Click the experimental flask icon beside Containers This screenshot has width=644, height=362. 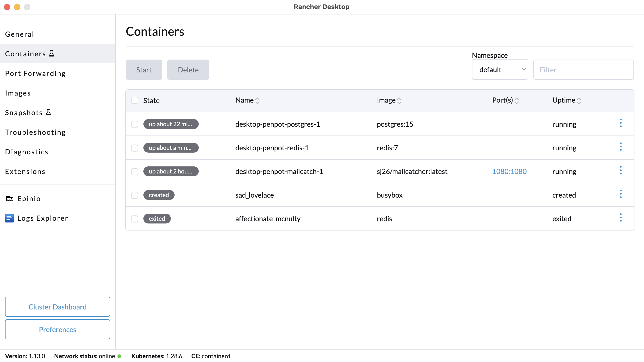[x=52, y=54]
